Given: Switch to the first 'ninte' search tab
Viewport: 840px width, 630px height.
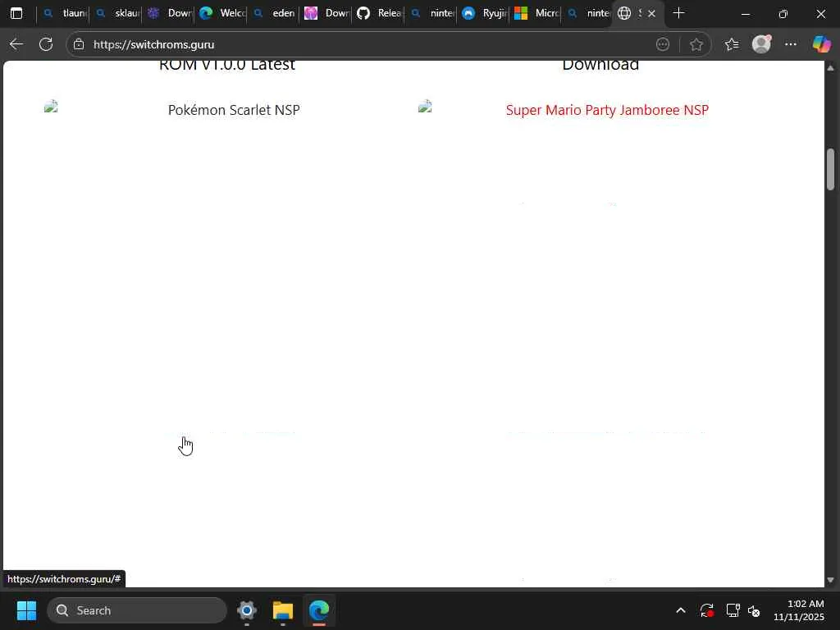Looking at the screenshot, I should click(431, 13).
